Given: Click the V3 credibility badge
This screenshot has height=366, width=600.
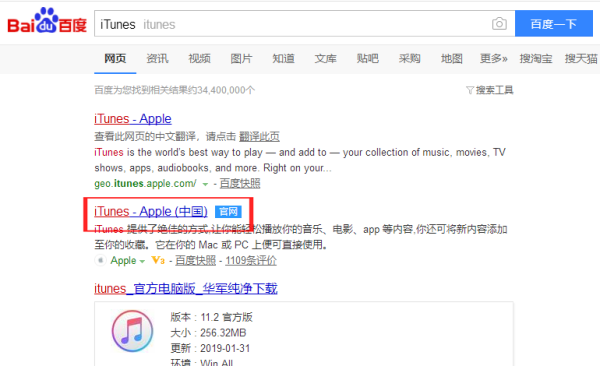Looking at the screenshot, I should click(x=158, y=260).
